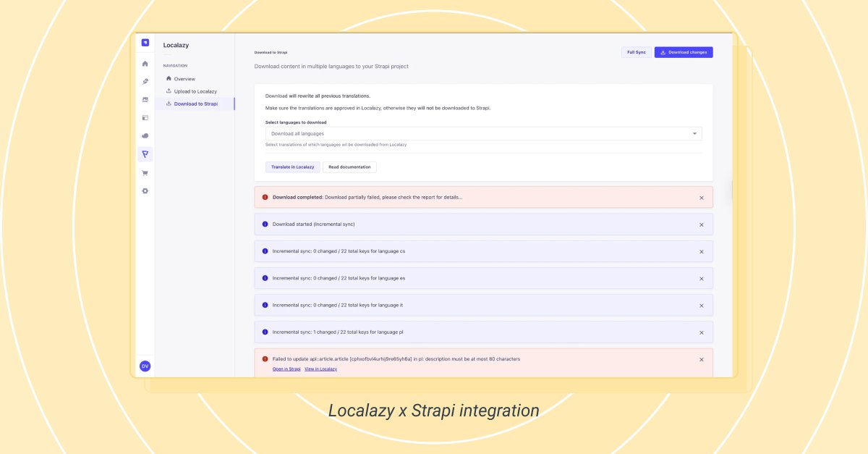Click the Localazy plugin title

[176, 45]
